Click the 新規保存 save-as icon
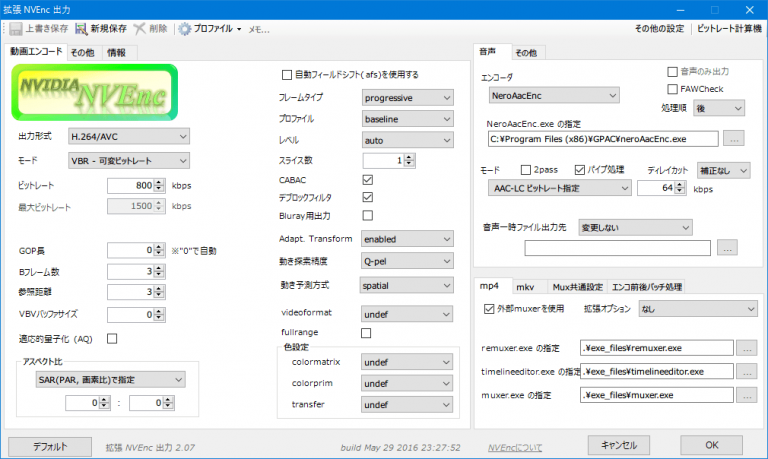Viewport: 768px width, 459px height. [81, 29]
